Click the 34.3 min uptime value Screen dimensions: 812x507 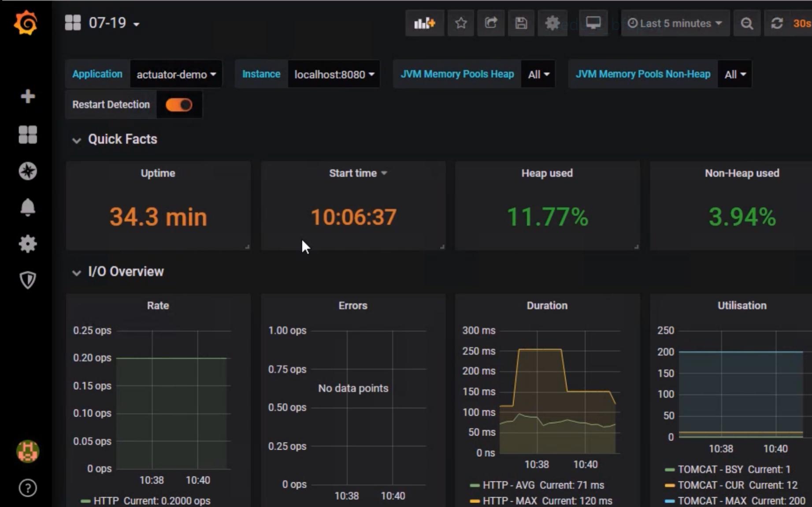[x=158, y=217]
